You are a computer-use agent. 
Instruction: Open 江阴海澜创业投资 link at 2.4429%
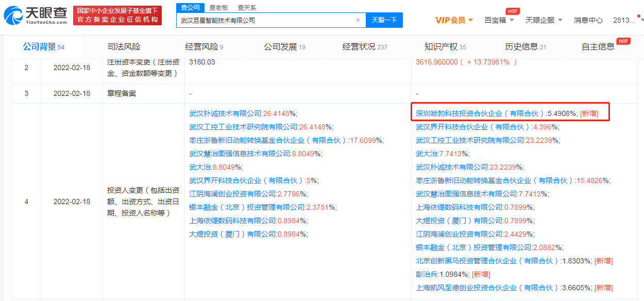(x=459, y=234)
